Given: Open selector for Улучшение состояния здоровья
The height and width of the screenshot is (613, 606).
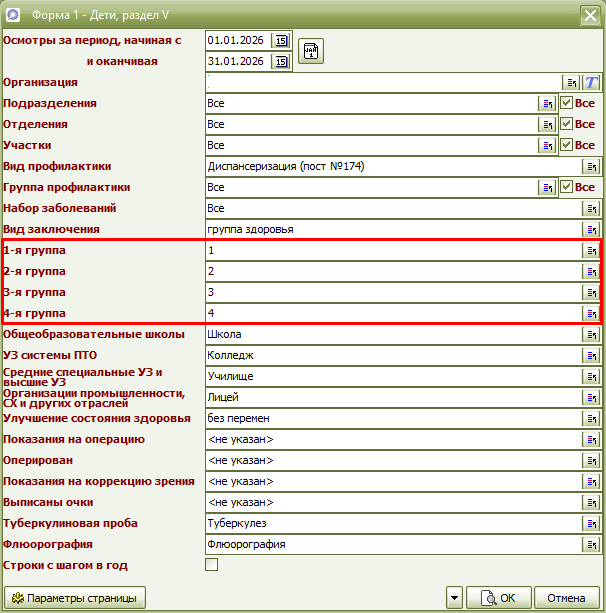Looking at the screenshot, I should point(592,418).
